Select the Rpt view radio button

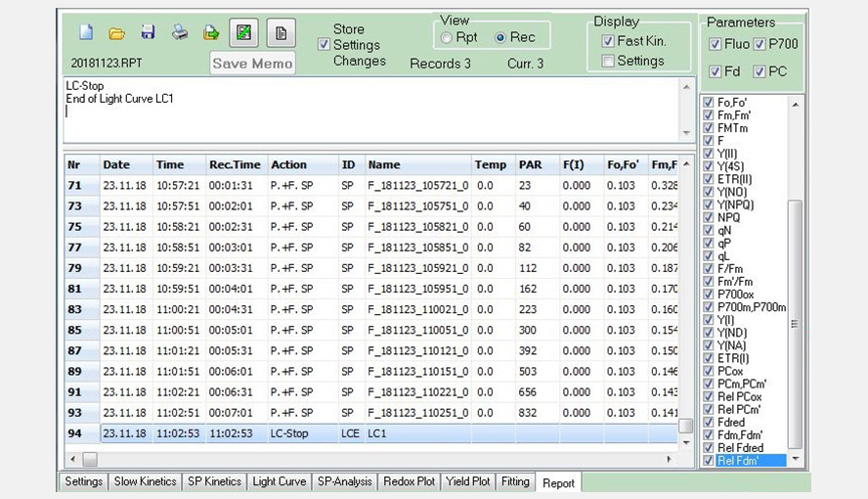coord(446,37)
